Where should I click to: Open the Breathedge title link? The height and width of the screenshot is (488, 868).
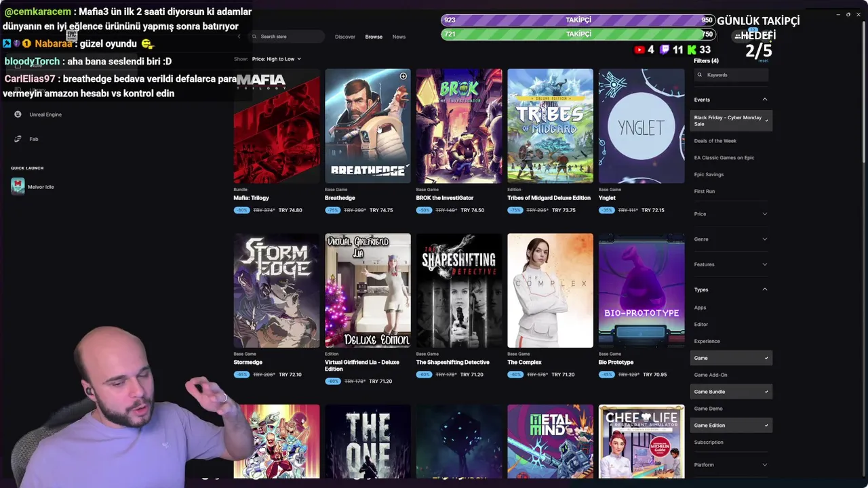tap(340, 198)
